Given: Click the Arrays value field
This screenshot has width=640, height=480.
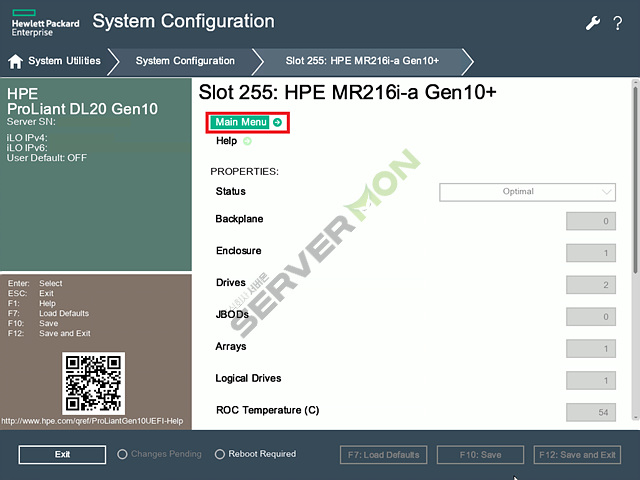Looking at the screenshot, I should click(591, 349).
